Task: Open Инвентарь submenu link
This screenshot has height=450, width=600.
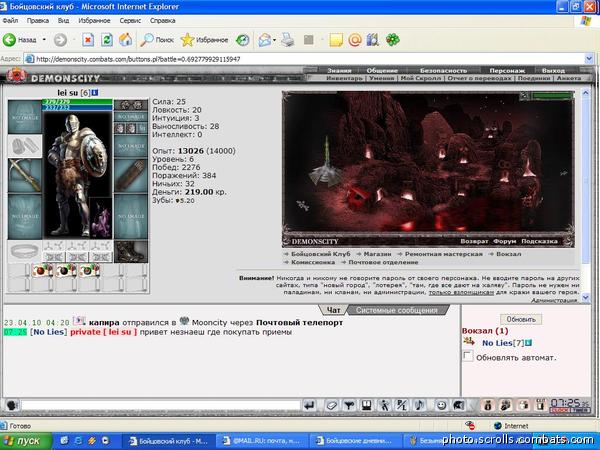Action: 344,78
